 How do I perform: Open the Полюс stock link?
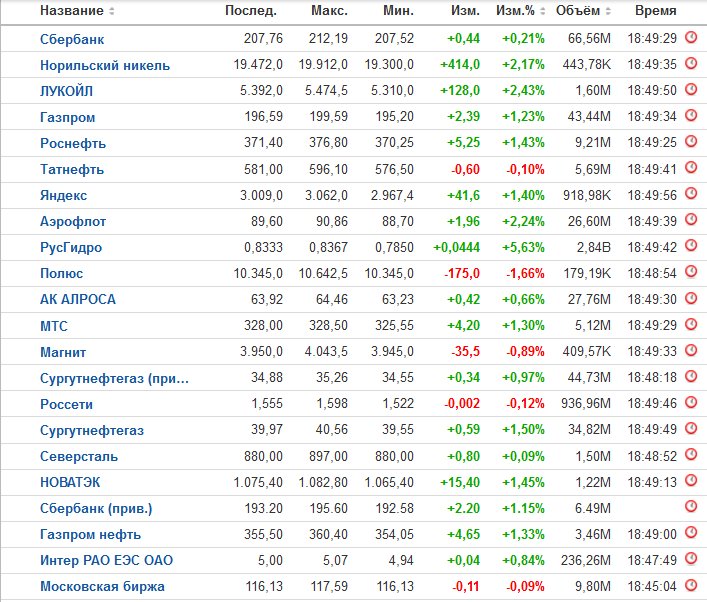(x=62, y=274)
